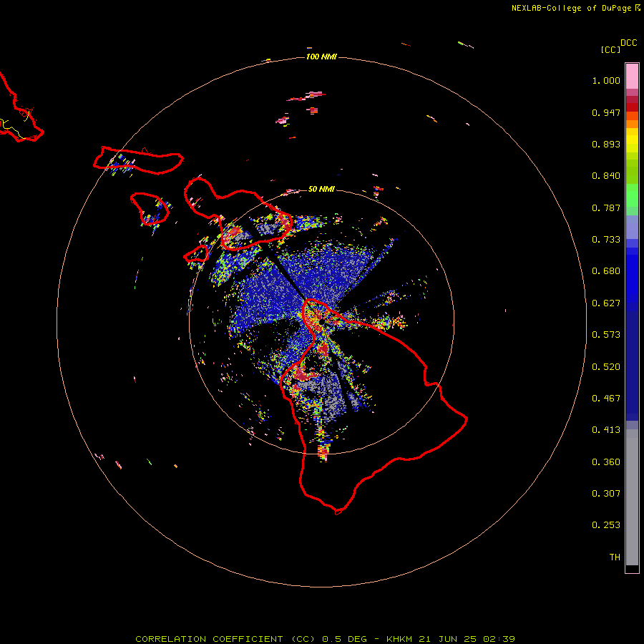644x644 pixels.
Task: Click the light green segment of color bar
Action: (632, 195)
